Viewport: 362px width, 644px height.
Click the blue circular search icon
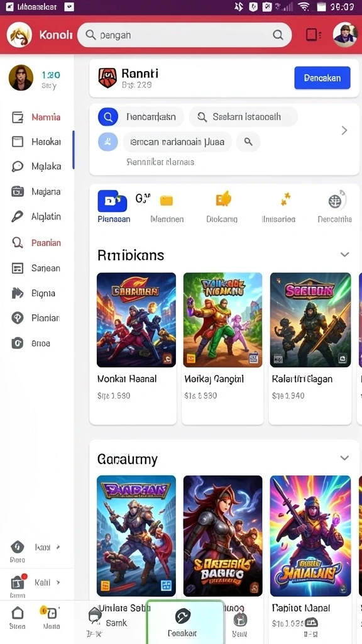(x=108, y=117)
